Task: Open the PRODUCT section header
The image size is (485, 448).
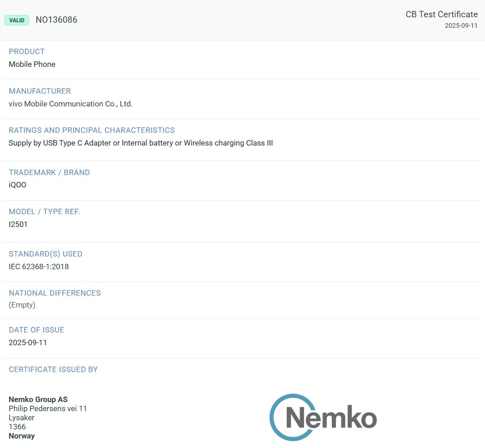Action: [x=26, y=51]
